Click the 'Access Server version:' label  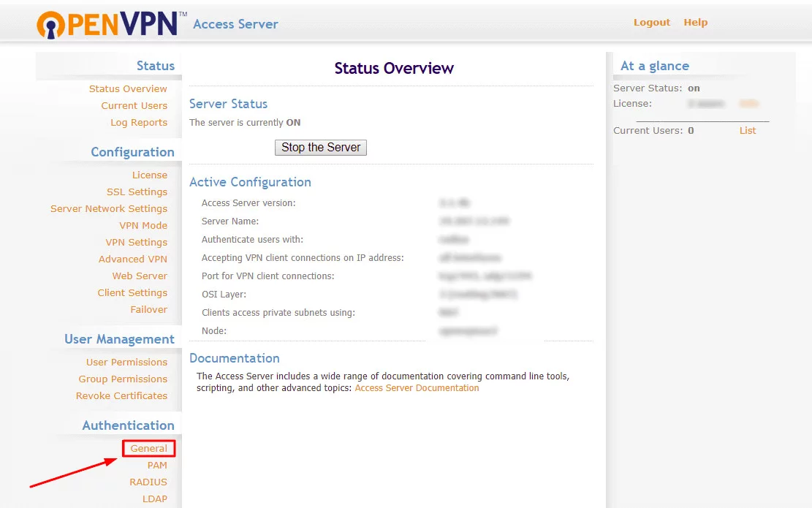tap(248, 203)
